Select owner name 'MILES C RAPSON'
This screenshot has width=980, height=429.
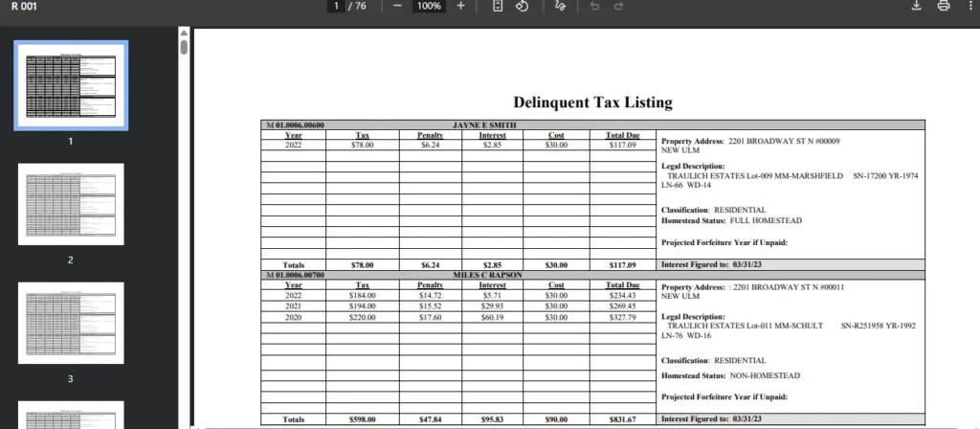(x=487, y=275)
